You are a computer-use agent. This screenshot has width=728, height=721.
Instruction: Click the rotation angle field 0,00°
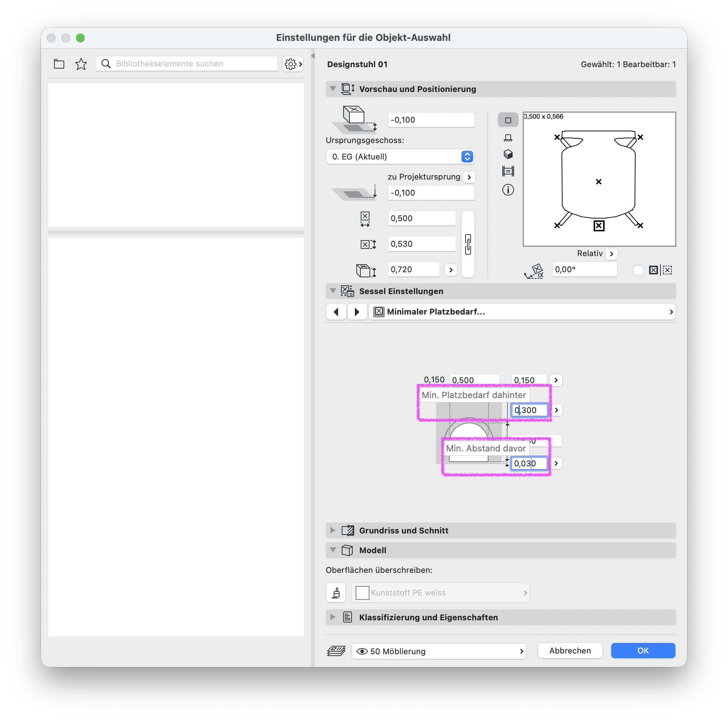[585, 270]
